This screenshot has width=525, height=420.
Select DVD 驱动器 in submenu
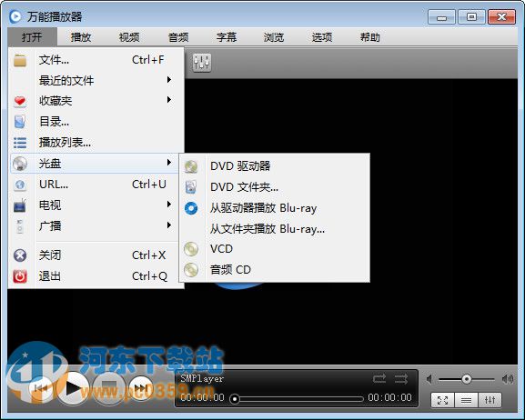pos(275,166)
